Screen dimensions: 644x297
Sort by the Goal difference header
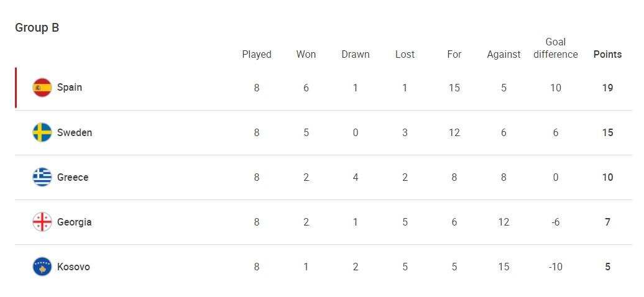tap(556, 48)
